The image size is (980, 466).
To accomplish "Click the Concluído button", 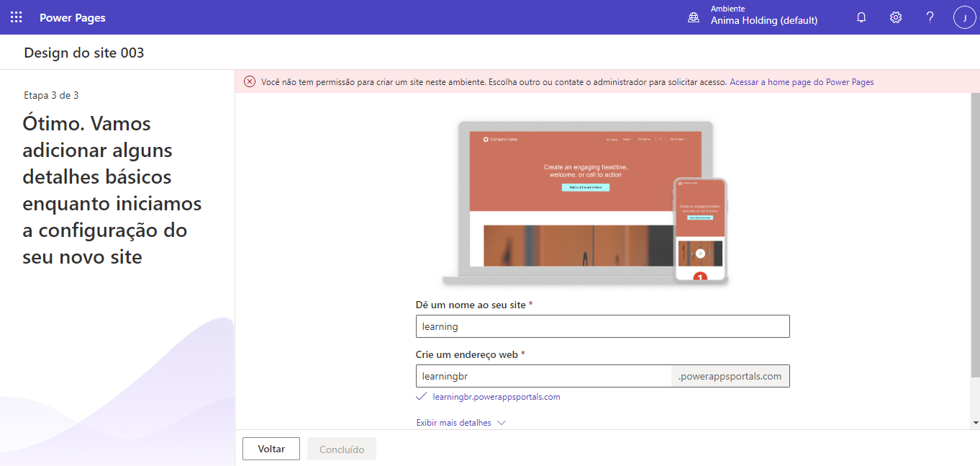I will click(x=342, y=449).
